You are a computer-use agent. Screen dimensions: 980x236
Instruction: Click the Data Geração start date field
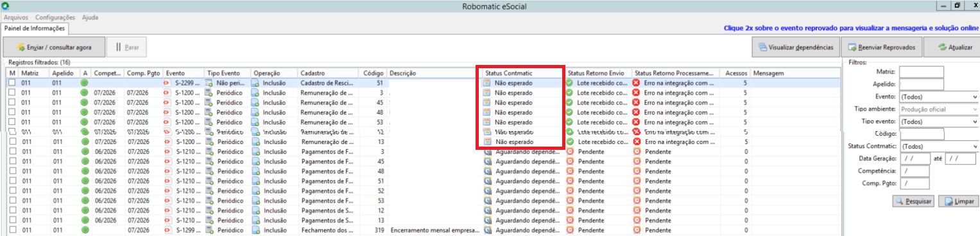(915, 158)
